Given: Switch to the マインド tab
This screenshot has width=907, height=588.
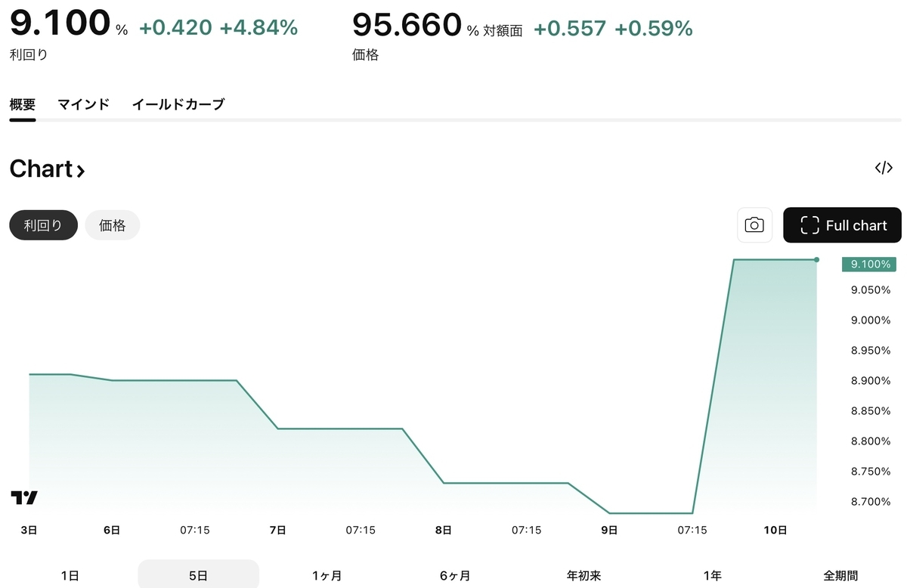Looking at the screenshot, I should coord(84,104).
